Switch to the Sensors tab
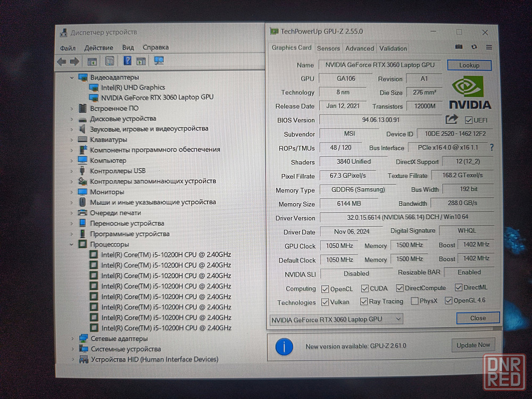The image size is (532, 399). [x=328, y=48]
